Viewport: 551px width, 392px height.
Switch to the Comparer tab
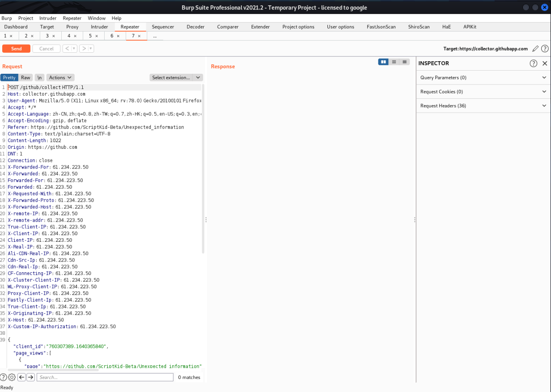pos(228,27)
